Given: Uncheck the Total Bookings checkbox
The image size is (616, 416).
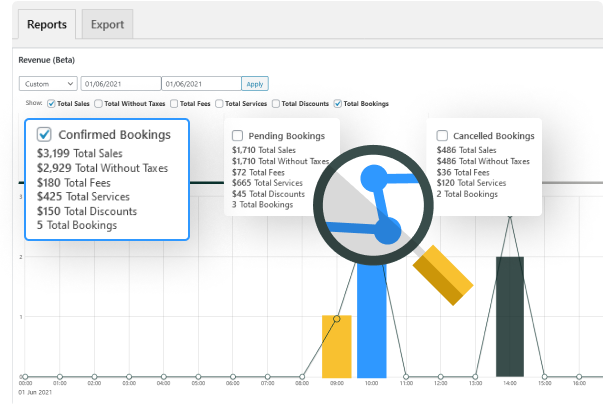Looking at the screenshot, I should (337, 104).
